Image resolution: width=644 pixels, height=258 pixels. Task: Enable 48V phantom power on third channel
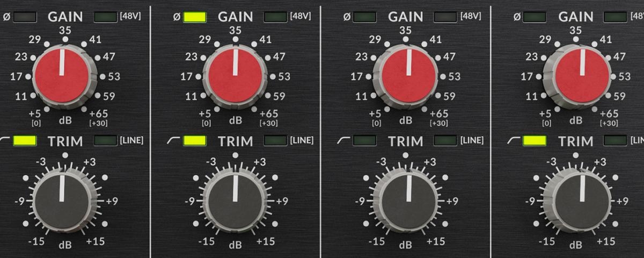click(x=445, y=17)
